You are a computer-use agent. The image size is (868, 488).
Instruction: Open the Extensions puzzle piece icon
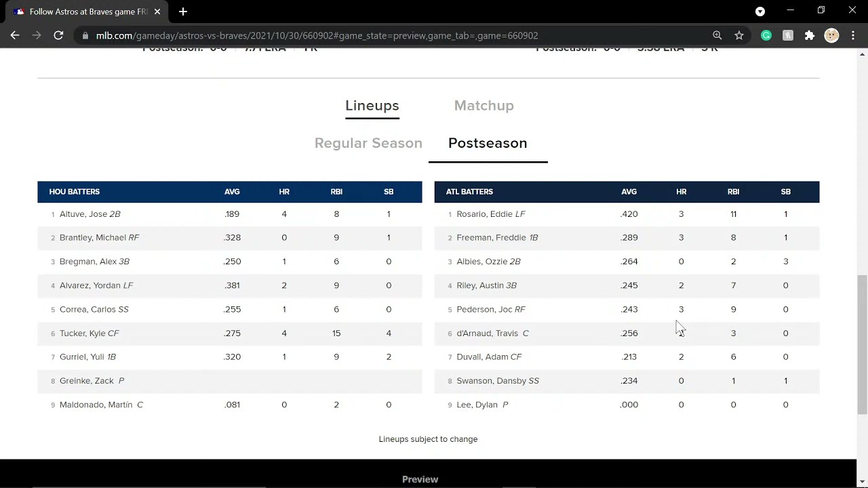[810, 35]
